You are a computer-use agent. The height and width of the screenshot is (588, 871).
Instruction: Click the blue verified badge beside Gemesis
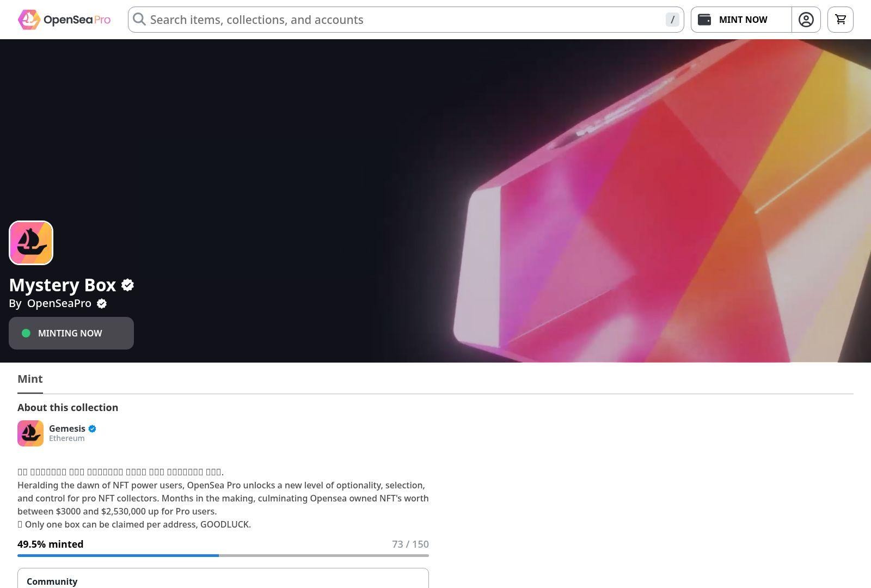click(92, 428)
